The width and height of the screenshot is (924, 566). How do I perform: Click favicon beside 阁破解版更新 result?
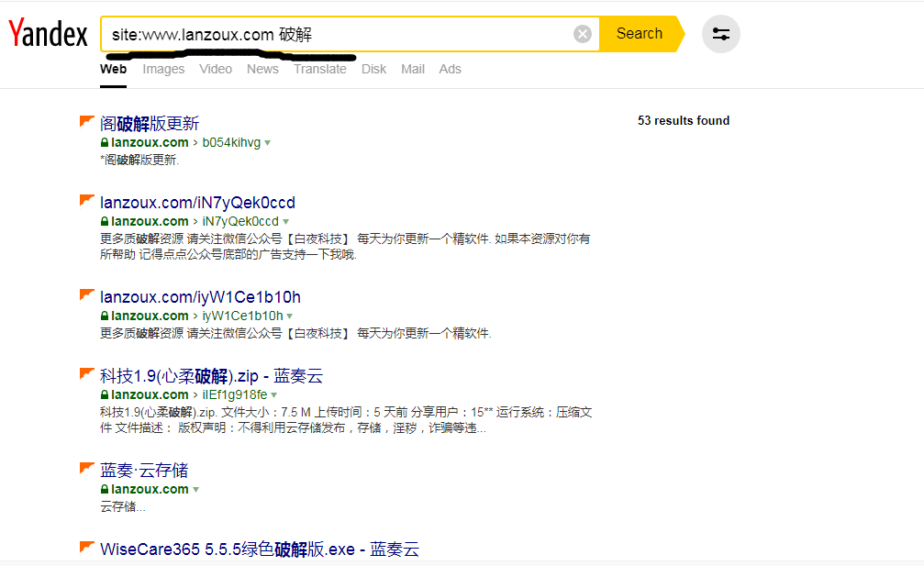click(86, 121)
